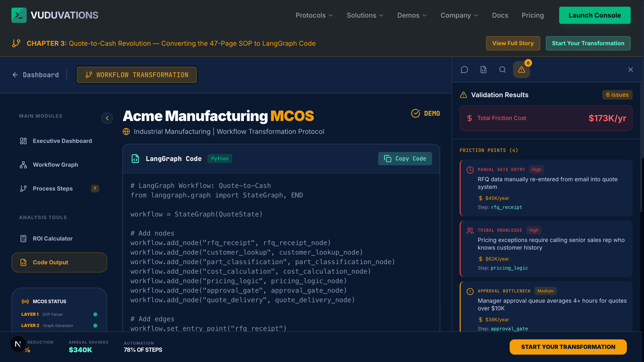This screenshot has height=362, width=644.
Task: Click the git-branch icon beside Chapter 3
Action: click(16, 43)
